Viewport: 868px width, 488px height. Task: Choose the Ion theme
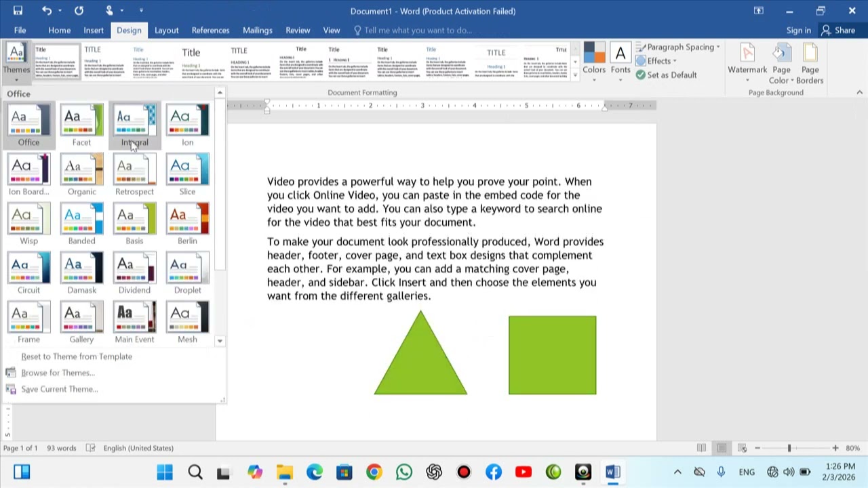pos(187,125)
